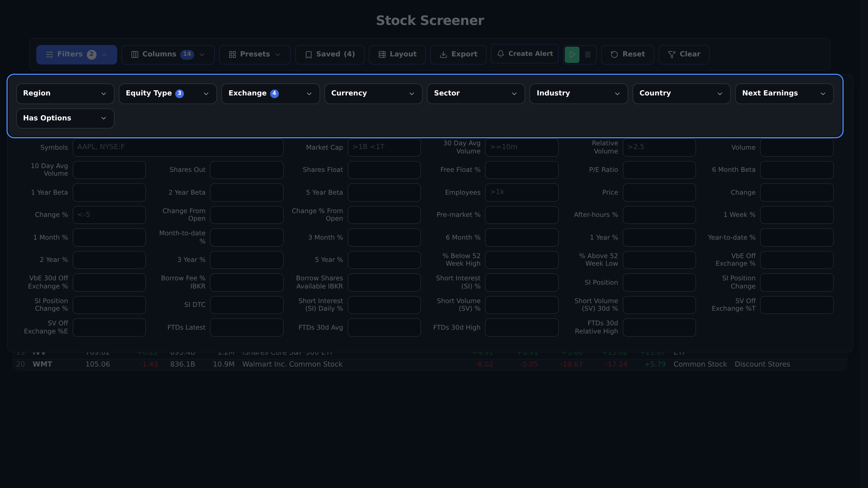Click the After-hours % input field

pyautogui.click(x=659, y=215)
